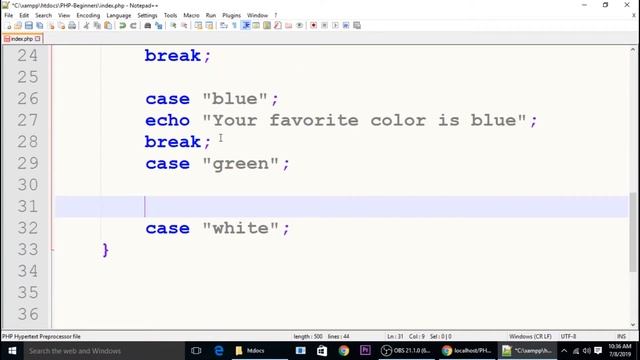The image size is (640, 360).
Task: Click the editor scrollbar down arrow
Action: [x=633, y=325]
